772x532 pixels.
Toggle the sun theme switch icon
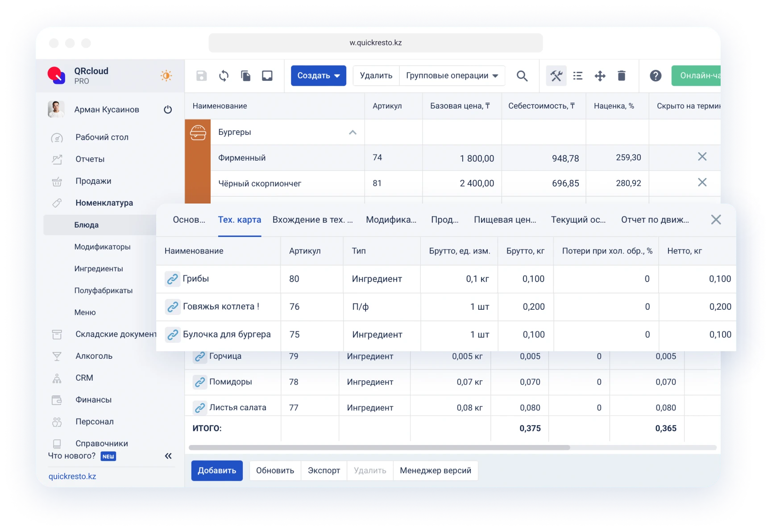point(166,76)
